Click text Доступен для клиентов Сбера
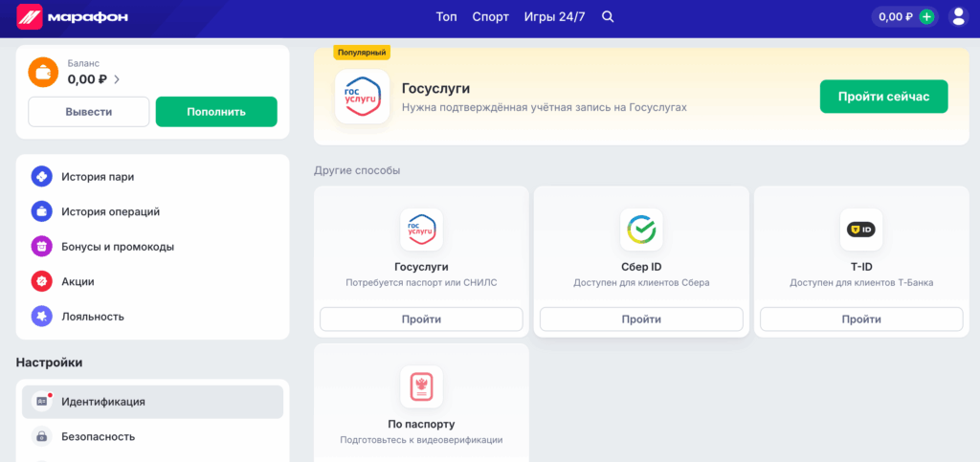 click(641, 283)
